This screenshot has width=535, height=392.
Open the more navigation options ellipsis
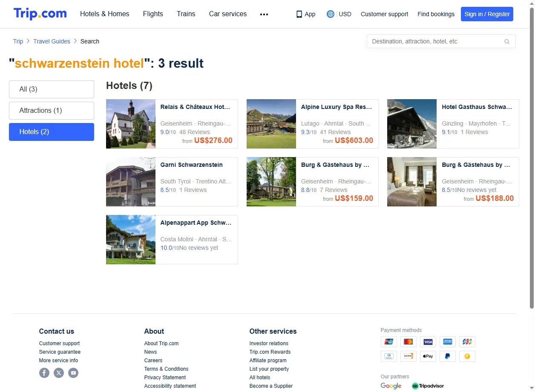click(x=264, y=14)
